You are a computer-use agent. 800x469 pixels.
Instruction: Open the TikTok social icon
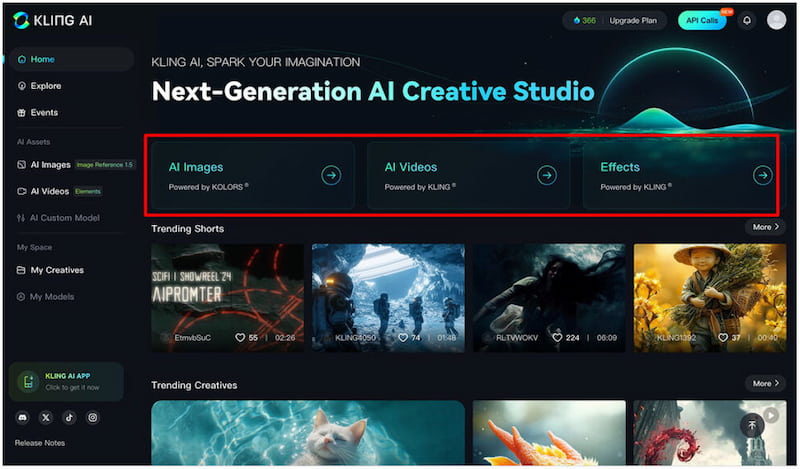click(69, 417)
